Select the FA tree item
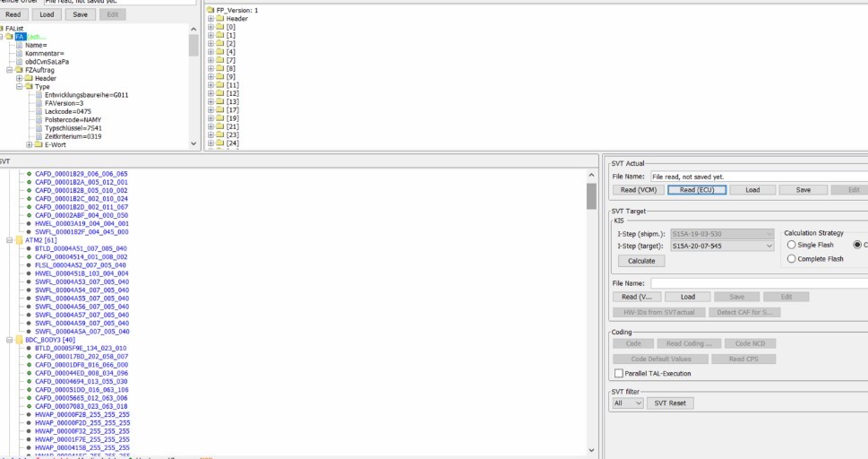Image resolution: width=868 pixels, height=459 pixels. coord(21,37)
